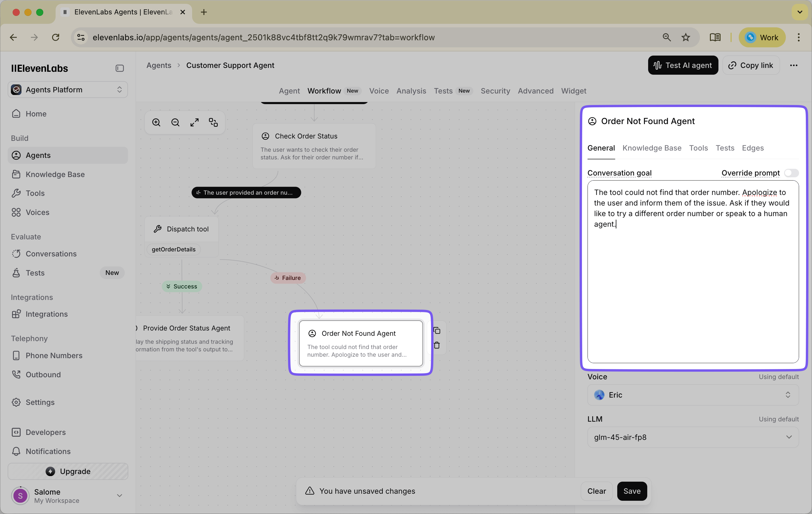This screenshot has width=812, height=514.
Task: Open the Agents Platform workspace switcher
Action: click(67, 89)
